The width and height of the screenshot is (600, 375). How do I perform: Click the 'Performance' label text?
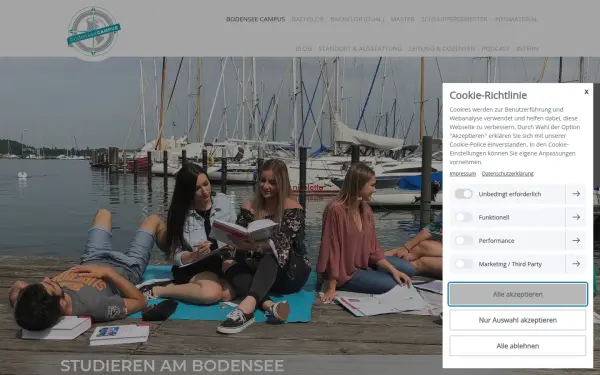(x=496, y=241)
